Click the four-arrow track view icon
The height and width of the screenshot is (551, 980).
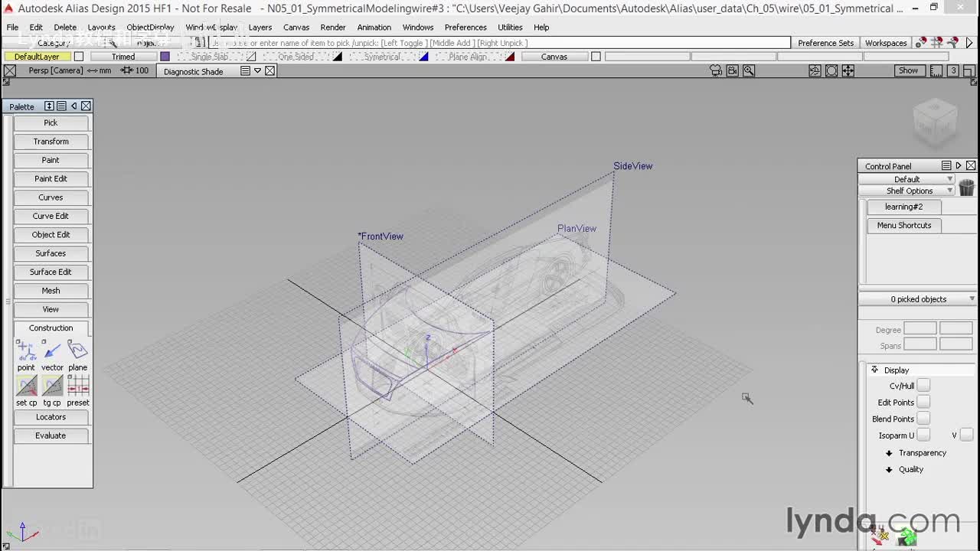pos(848,70)
